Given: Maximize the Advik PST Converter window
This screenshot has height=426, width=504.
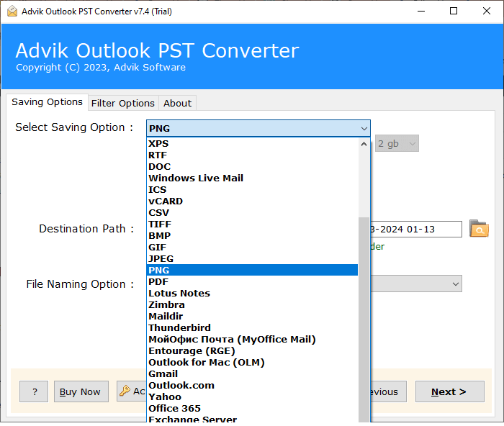Looking at the screenshot, I should coord(453,12).
